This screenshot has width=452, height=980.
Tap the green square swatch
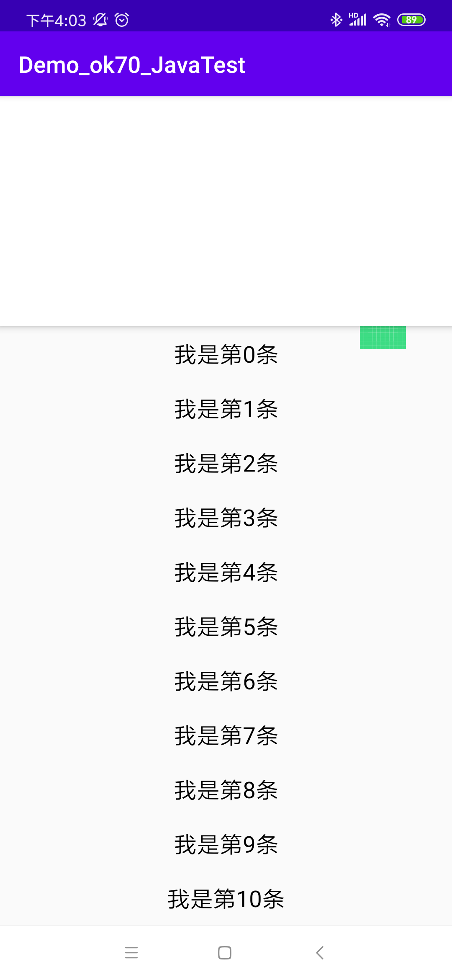tap(383, 338)
